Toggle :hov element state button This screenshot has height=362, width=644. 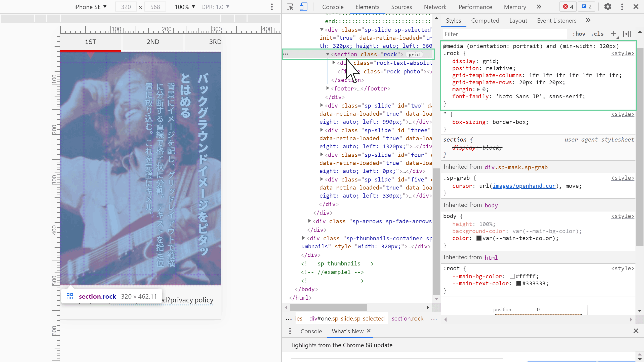point(579,34)
